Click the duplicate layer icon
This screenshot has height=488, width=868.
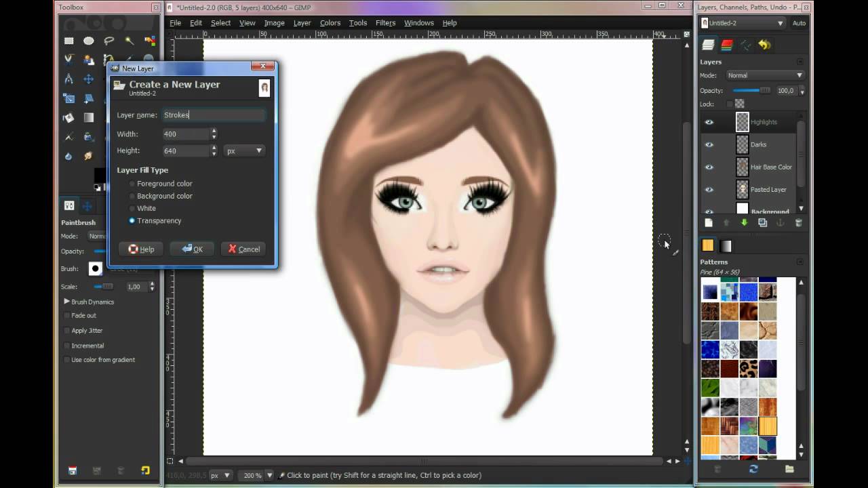coord(762,222)
